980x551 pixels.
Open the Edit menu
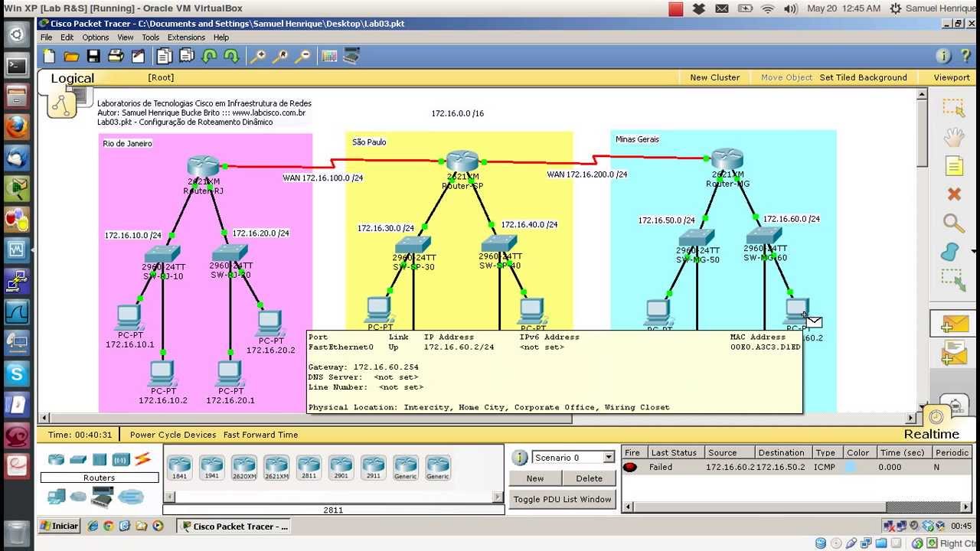coord(67,37)
